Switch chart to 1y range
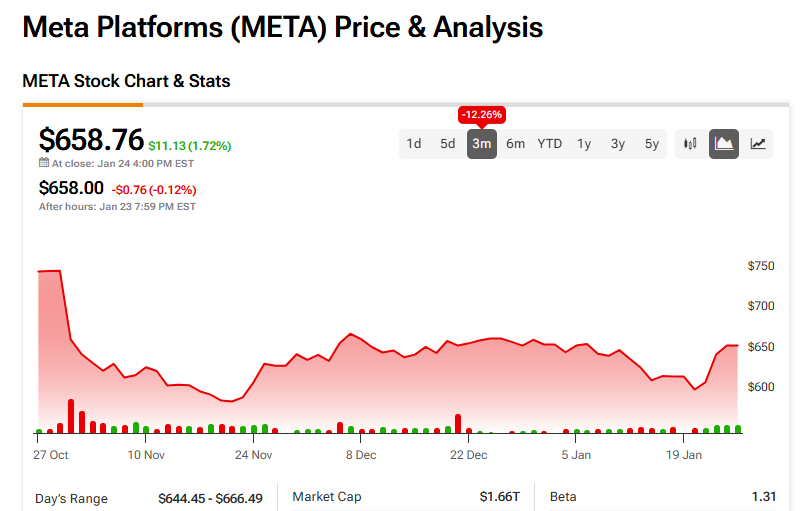Viewport: 810px width, 511px height. tap(584, 144)
